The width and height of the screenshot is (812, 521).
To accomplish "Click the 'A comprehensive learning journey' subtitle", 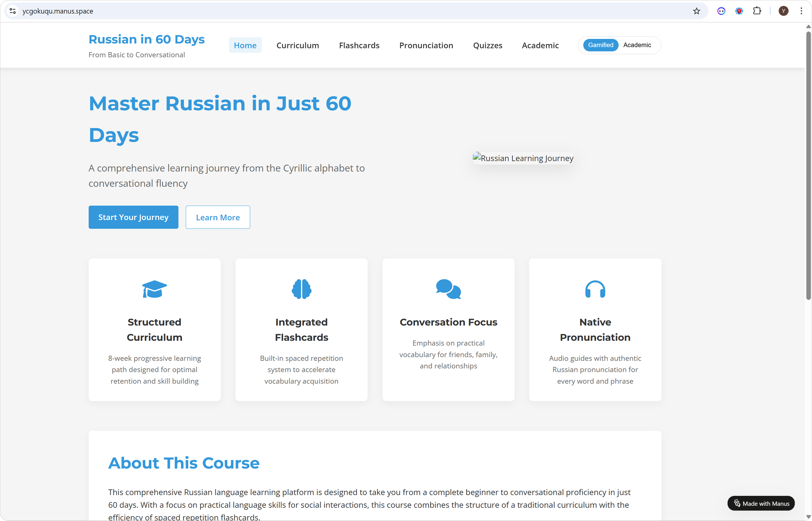I will [x=227, y=176].
